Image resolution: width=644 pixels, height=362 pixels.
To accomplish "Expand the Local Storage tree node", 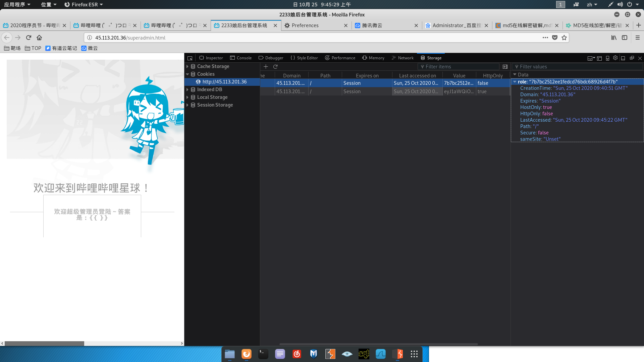I will tap(187, 97).
